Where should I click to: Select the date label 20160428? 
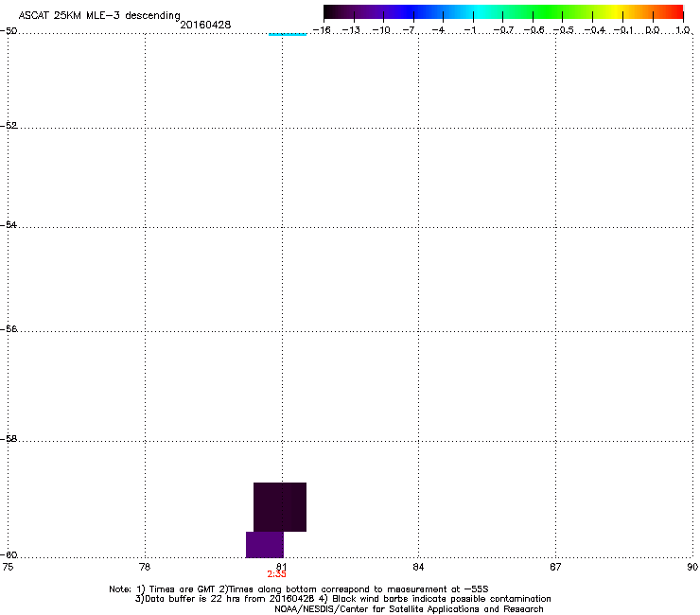point(205,25)
